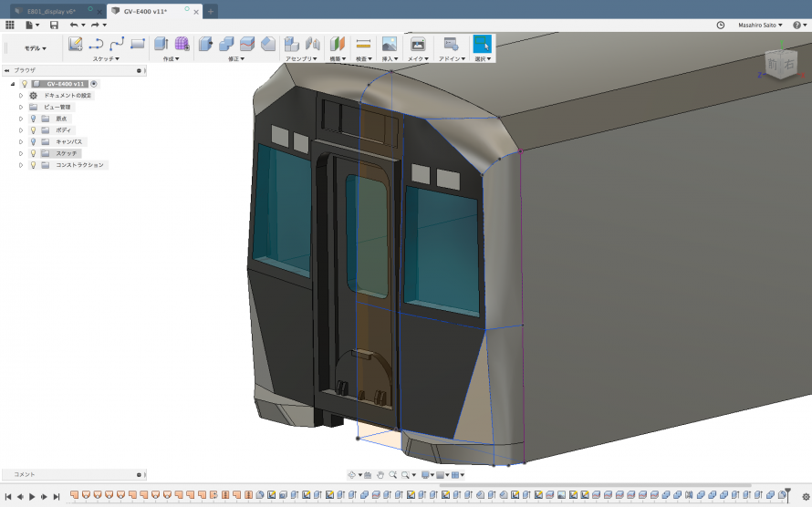Screen dimensions: 812x507
Task: Click the Add-ins scripts icon
Action: [451, 44]
